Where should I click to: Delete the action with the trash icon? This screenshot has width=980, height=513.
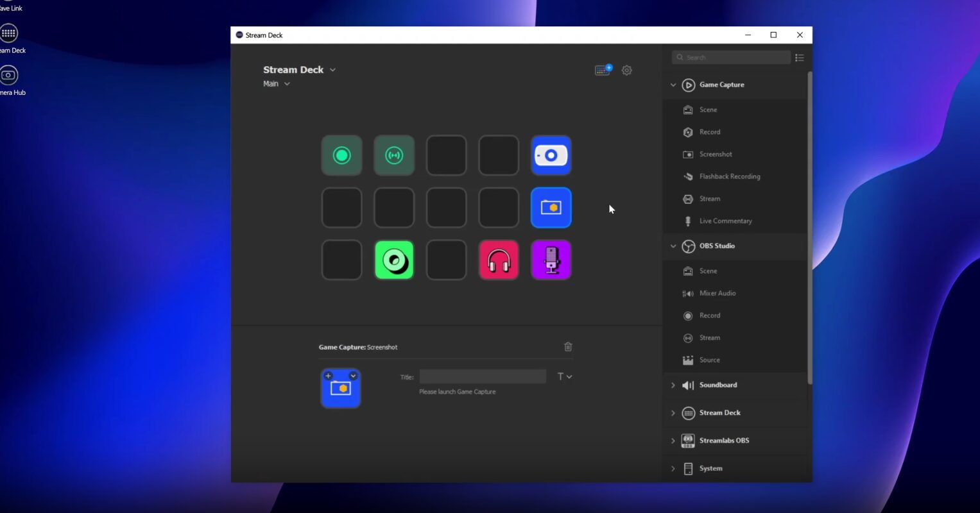coord(568,347)
